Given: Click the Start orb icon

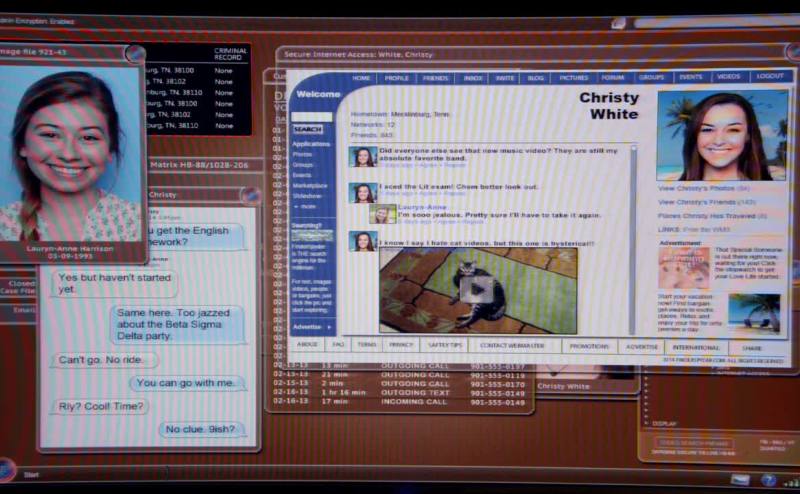Looking at the screenshot, I should [x=7, y=469].
